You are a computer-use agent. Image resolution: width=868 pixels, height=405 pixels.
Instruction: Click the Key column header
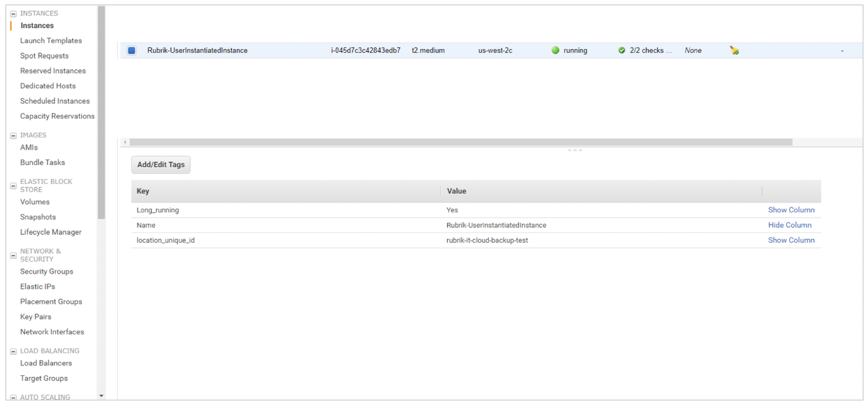click(x=286, y=191)
